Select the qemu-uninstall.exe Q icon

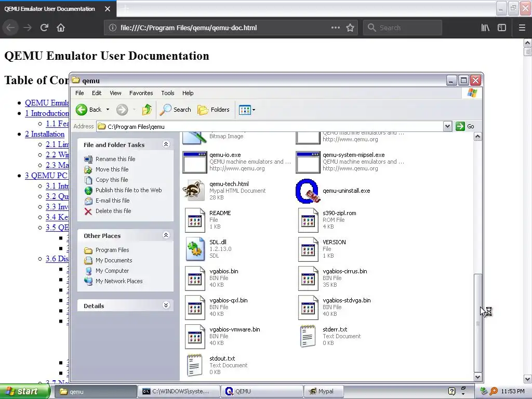tap(308, 191)
